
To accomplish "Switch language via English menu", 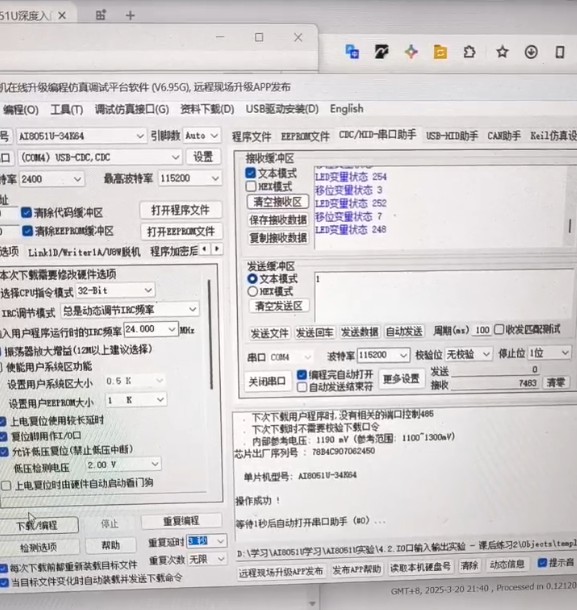I will tap(347, 109).
